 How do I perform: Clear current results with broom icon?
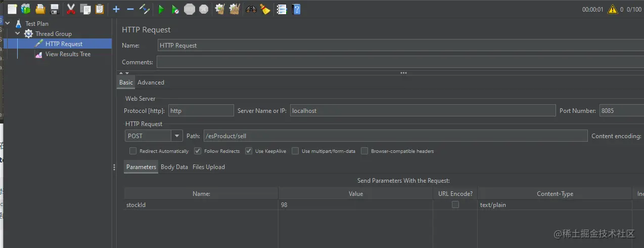220,9
